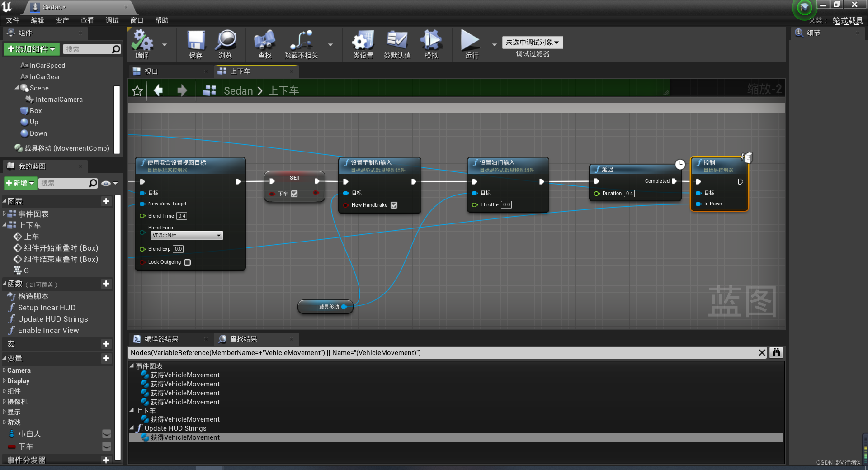Viewport: 868px width, 470px height.
Task: Open hide unrelated options dropdown arrow
Action: (330, 45)
